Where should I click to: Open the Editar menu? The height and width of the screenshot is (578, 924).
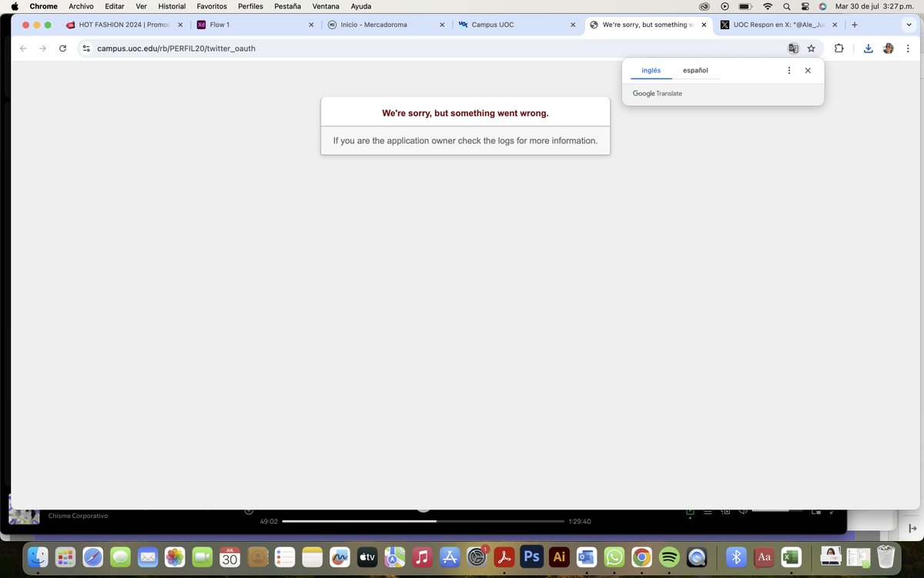[x=115, y=6]
